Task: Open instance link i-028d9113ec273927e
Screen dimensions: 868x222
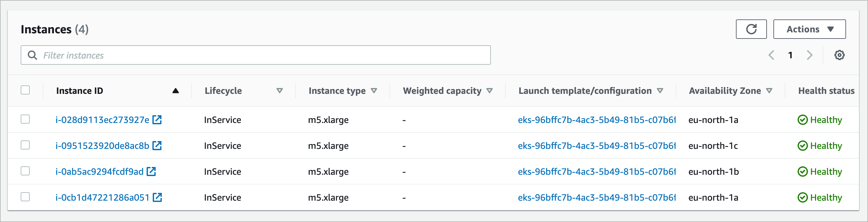Action: point(102,120)
